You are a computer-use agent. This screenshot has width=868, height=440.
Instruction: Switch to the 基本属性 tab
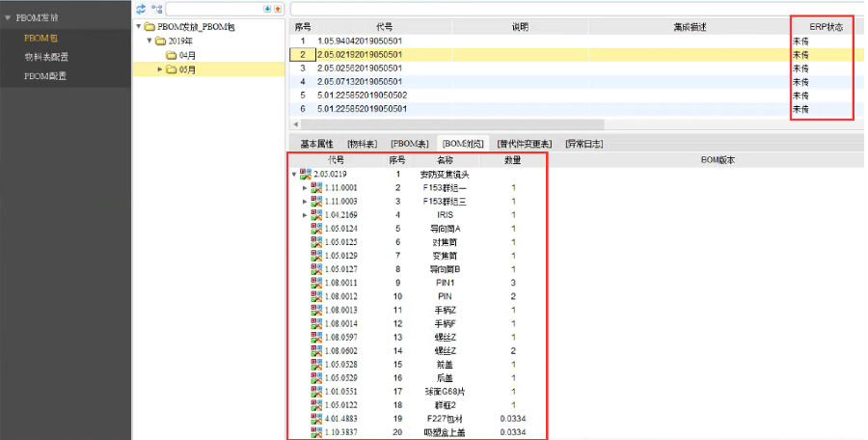pos(316,143)
